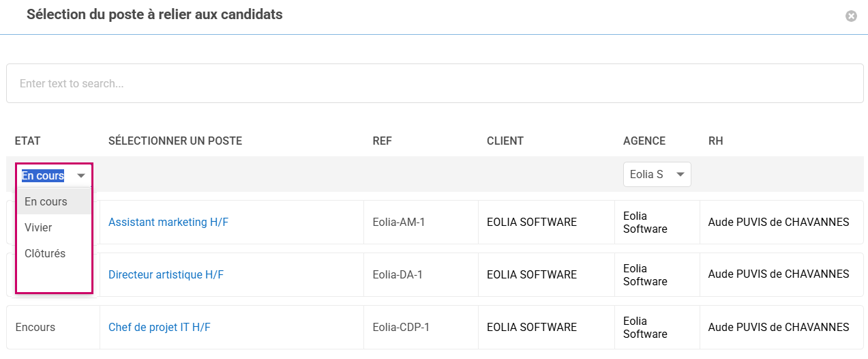Sort by the ETAT column header
Screen dimensions: 868x359
click(x=28, y=141)
